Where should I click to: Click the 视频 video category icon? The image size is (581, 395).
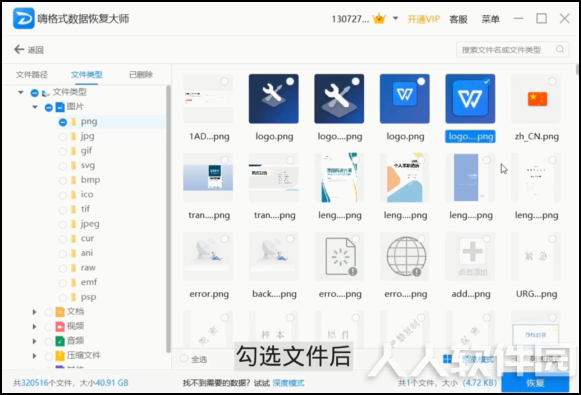click(60, 326)
